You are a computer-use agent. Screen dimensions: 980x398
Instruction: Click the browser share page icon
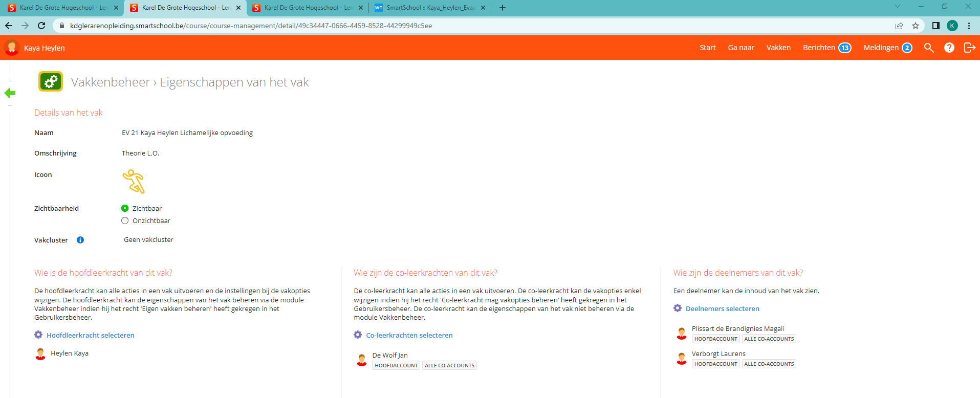coord(899,26)
